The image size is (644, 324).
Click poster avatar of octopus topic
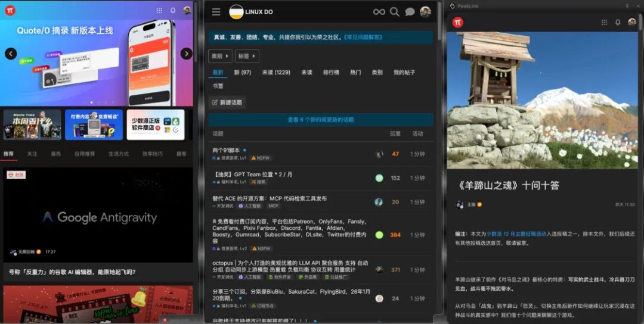(x=379, y=270)
